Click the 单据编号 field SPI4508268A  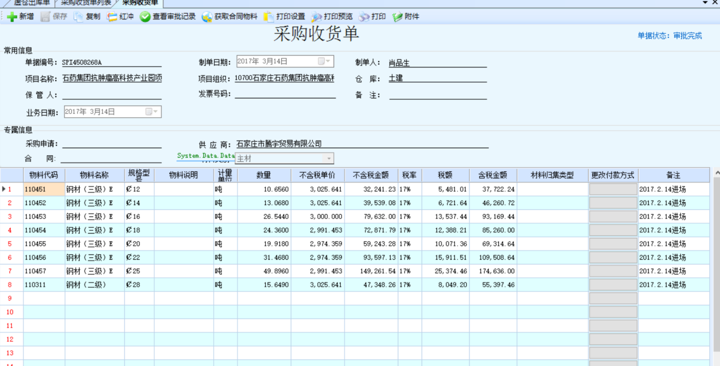112,62
